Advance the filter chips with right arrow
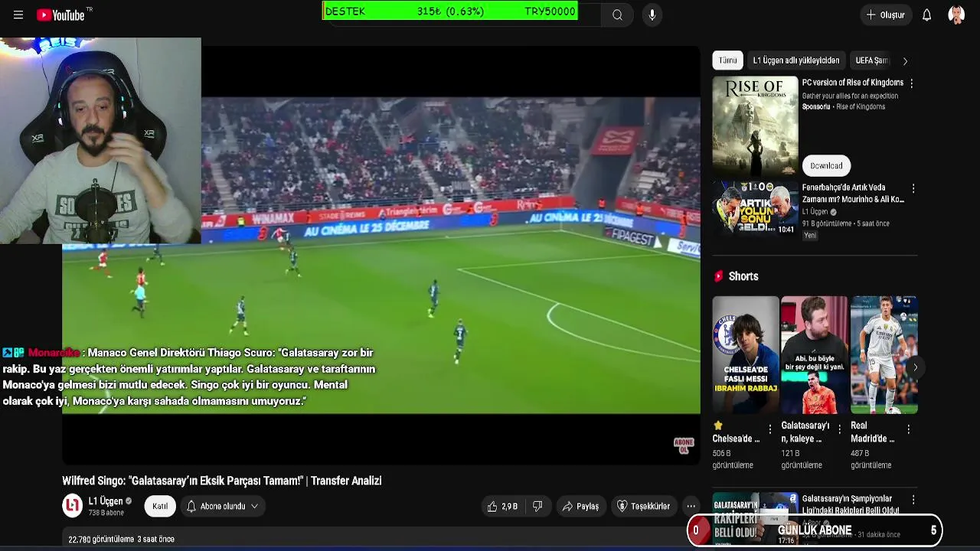The width and height of the screenshot is (980, 551). tap(905, 60)
